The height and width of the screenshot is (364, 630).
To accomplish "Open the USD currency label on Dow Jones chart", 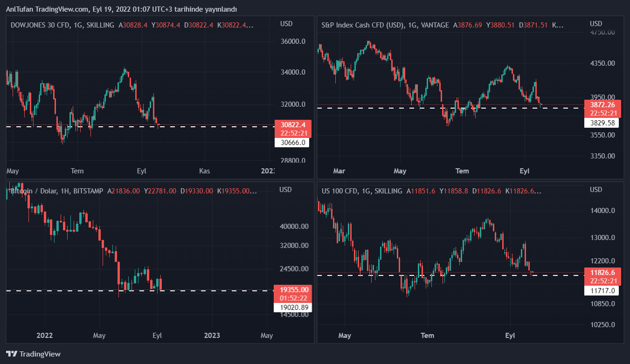I will pos(286,24).
